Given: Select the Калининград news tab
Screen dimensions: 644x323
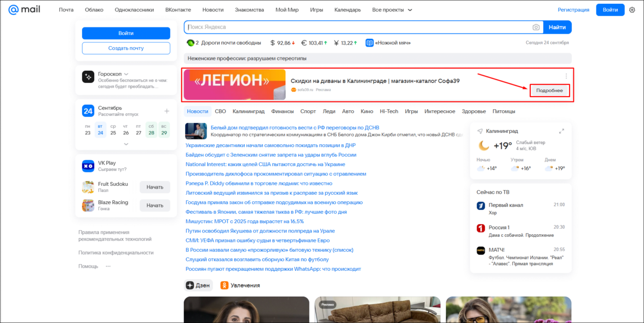Looking at the screenshot, I should [x=249, y=111].
